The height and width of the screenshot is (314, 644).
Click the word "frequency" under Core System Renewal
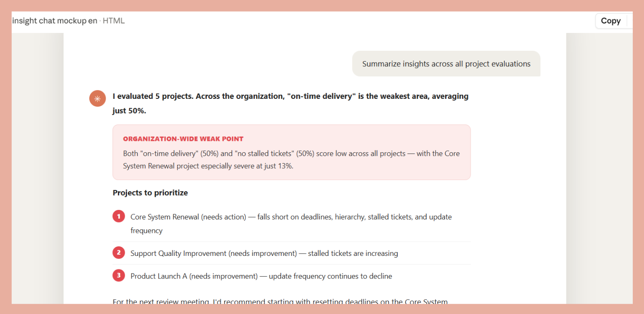click(146, 231)
